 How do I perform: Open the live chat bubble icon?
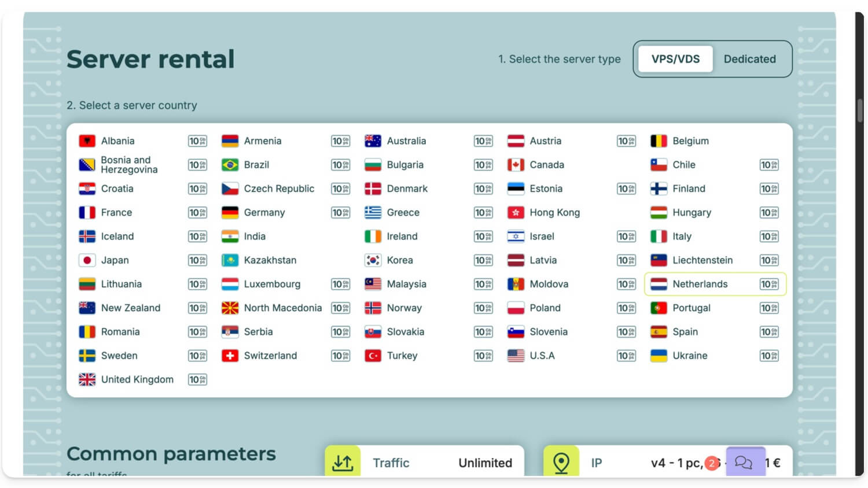click(744, 463)
